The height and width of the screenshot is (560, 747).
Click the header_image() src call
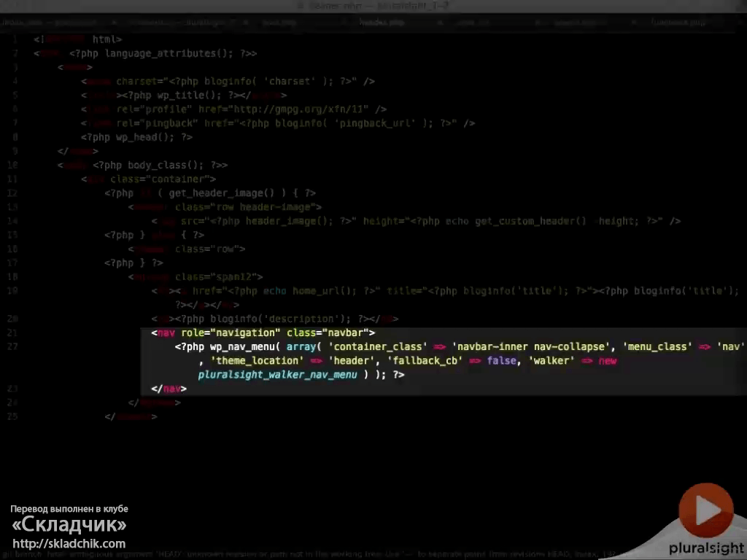pyautogui.click(x=289, y=221)
